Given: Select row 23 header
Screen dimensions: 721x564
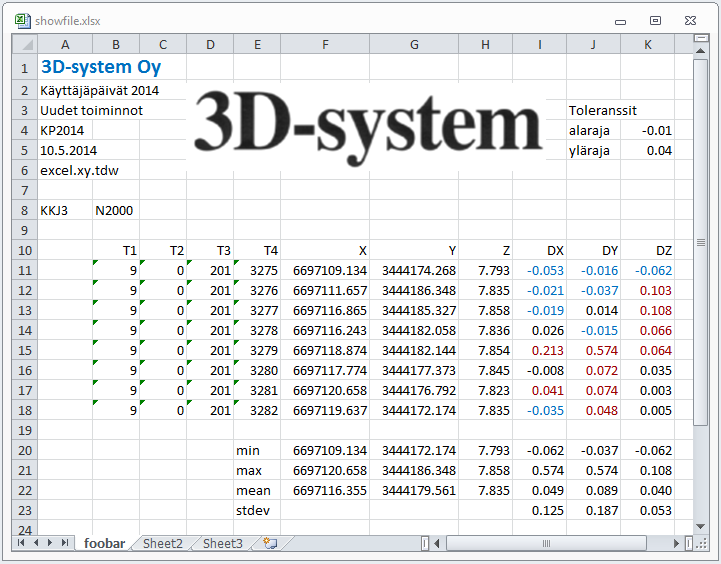Looking at the screenshot, I should (x=25, y=510).
